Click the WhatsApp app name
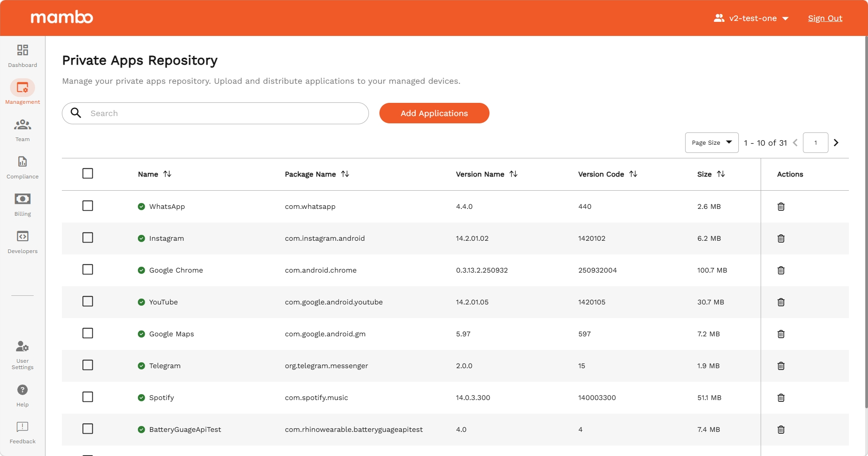868x456 pixels. (x=167, y=207)
